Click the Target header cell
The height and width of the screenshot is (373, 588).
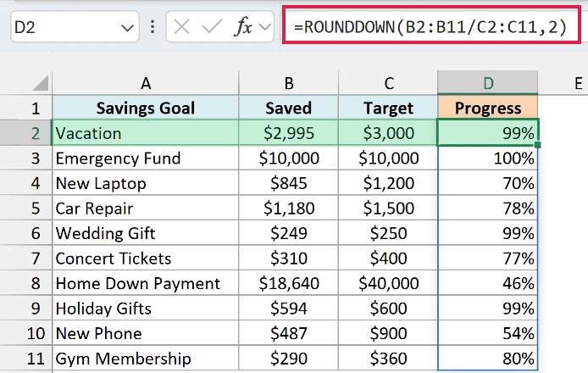coord(388,108)
